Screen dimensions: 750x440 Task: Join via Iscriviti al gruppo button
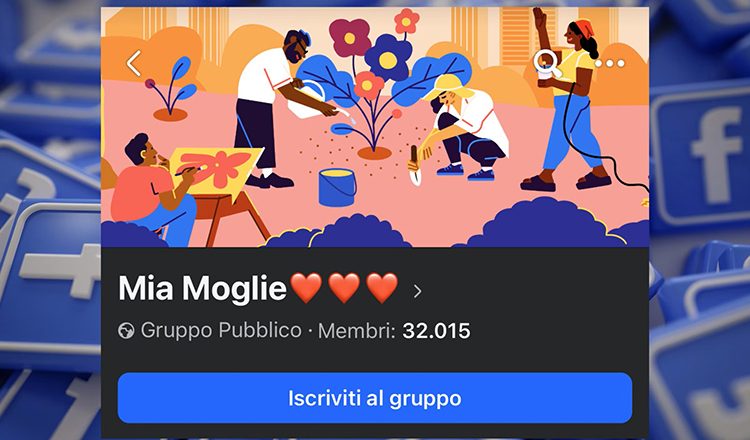tap(375, 398)
